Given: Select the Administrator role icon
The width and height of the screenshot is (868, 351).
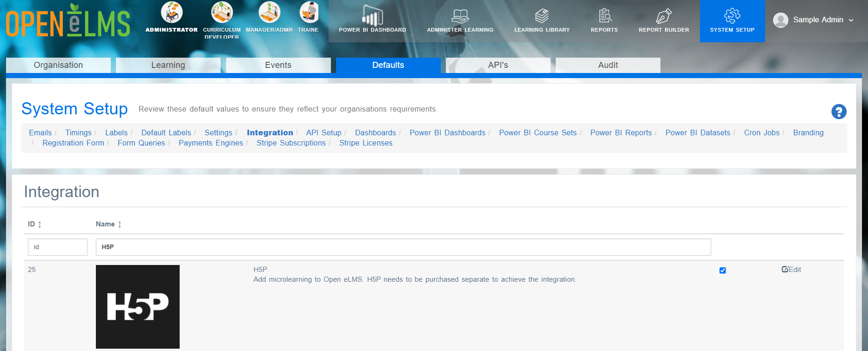Looking at the screenshot, I should (172, 12).
